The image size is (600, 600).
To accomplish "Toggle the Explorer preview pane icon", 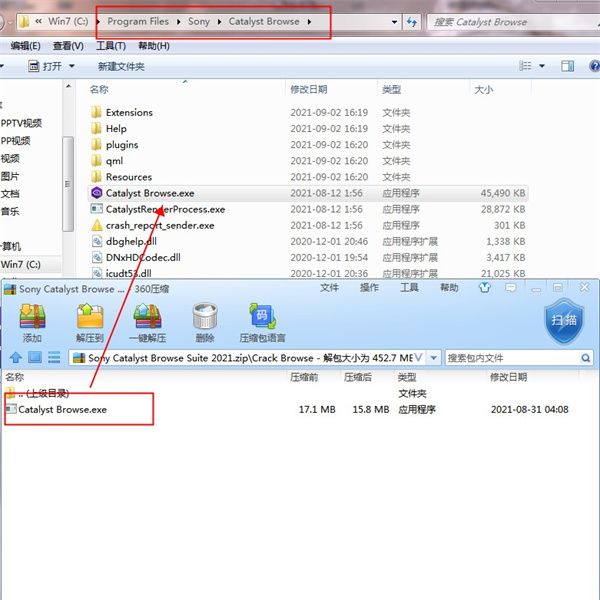I will [x=567, y=66].
